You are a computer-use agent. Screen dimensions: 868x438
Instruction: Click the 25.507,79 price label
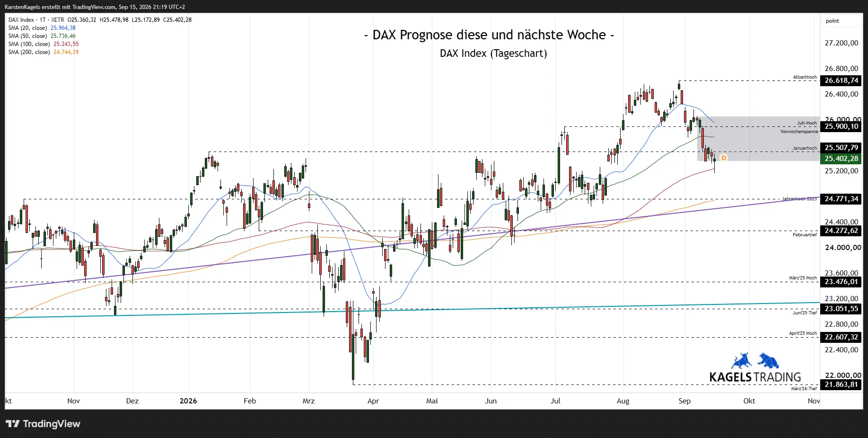841,148
